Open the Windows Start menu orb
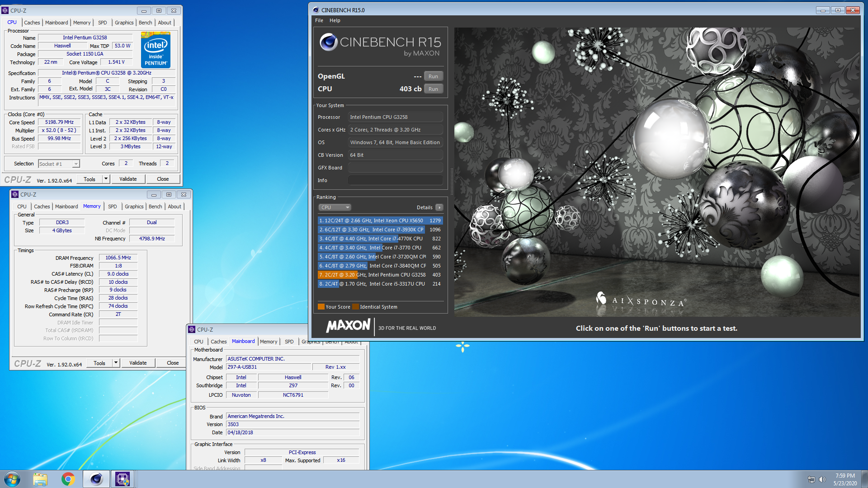This screenshot has height=488, width=868. tap(12, 479)
